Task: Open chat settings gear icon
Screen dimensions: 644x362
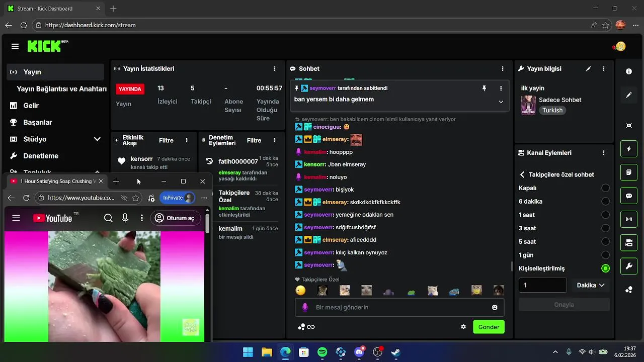Action: pyautogui.click(x=463, y=327)
